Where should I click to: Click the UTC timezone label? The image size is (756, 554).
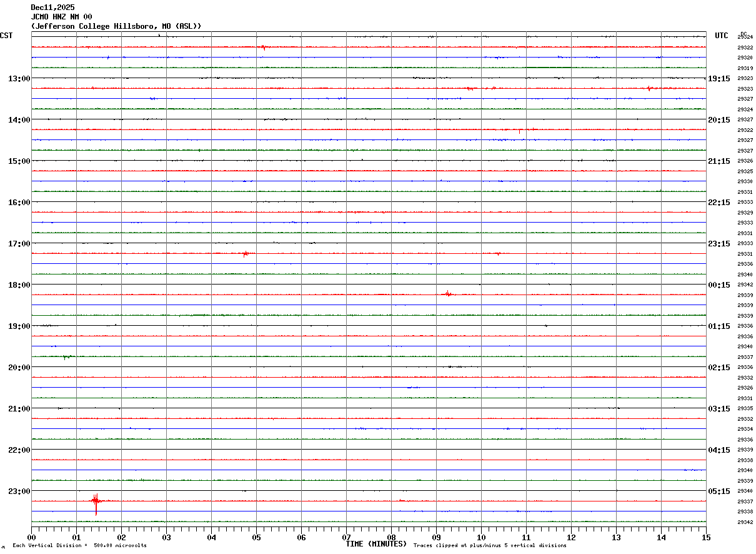pos(722,36)
